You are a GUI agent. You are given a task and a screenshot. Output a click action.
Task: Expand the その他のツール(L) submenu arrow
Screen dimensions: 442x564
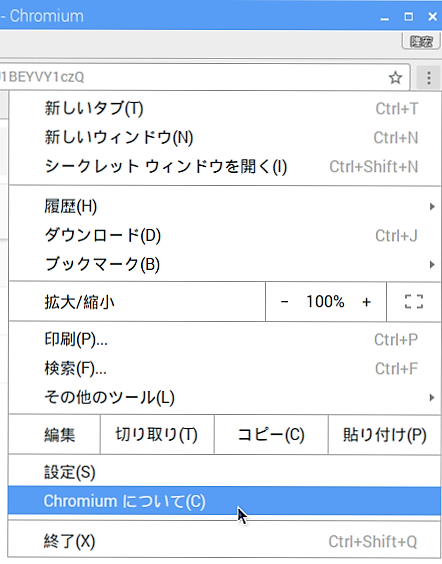pos(432,397)
